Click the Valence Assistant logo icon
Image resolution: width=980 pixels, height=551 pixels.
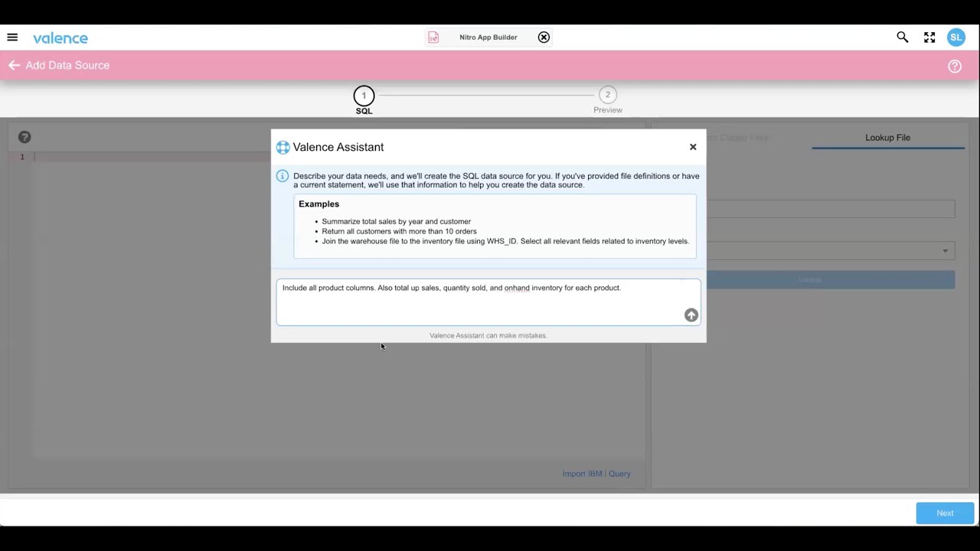point(283,148)
